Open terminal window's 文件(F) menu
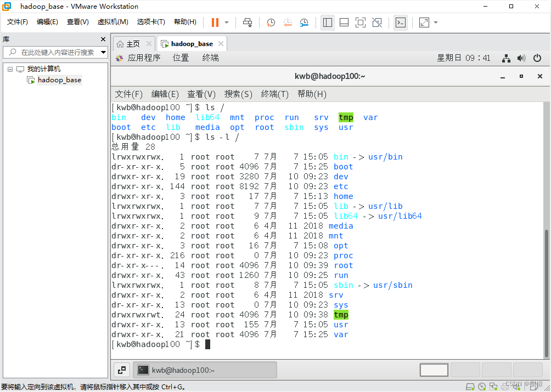This screenshot has width=551, height=392. 128,94
